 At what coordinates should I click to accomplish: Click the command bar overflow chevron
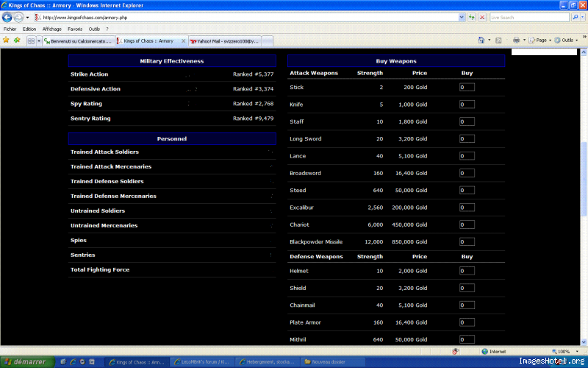[584, 37]
